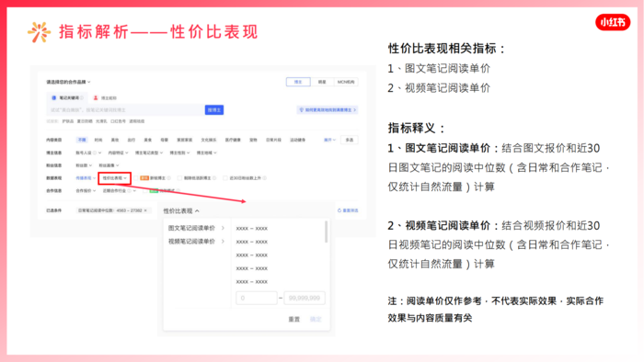Click the orange sparkle icon beside slide title
The height and width of the screenshot is (362, 644).
tap(39, 32)
